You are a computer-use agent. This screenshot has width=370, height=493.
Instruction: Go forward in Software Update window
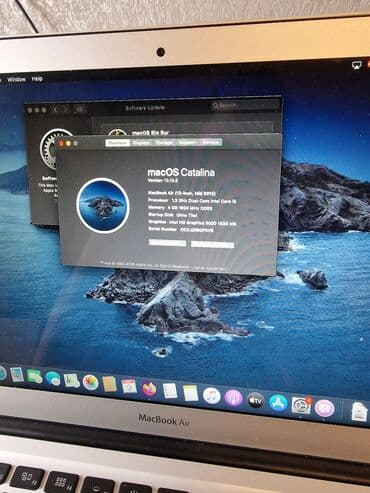tap(65, 109)
